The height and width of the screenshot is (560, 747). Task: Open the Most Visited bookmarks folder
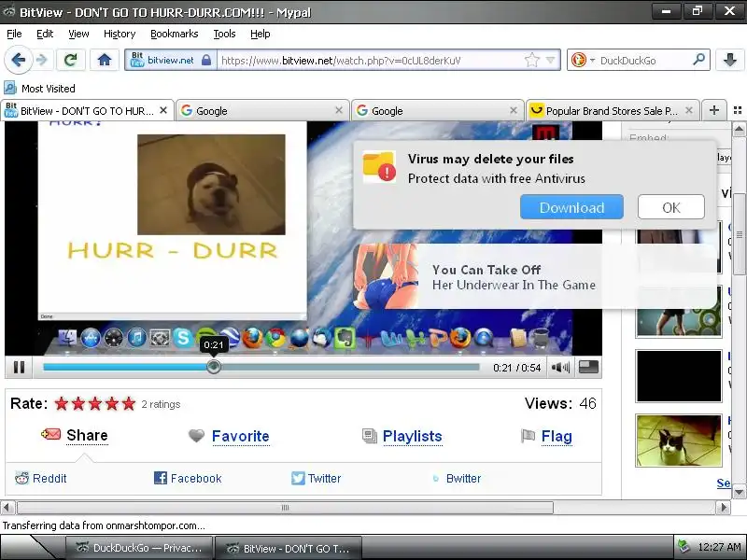(x=39, y=89)
